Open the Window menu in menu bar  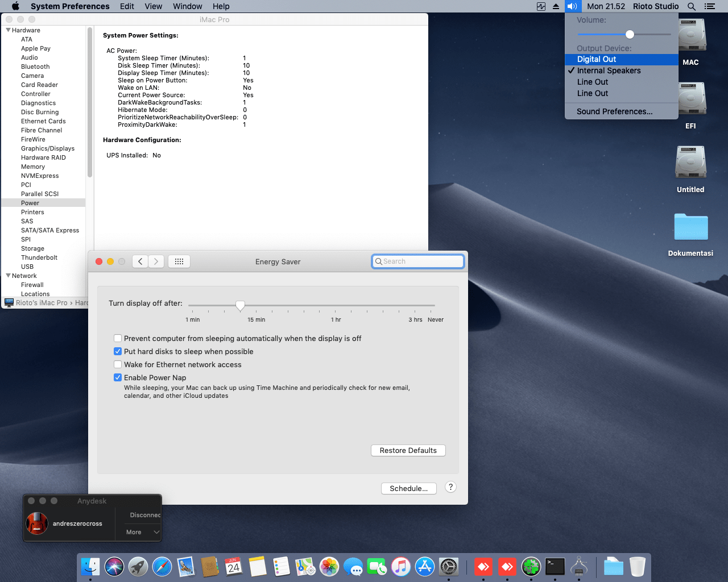point(187,6)
